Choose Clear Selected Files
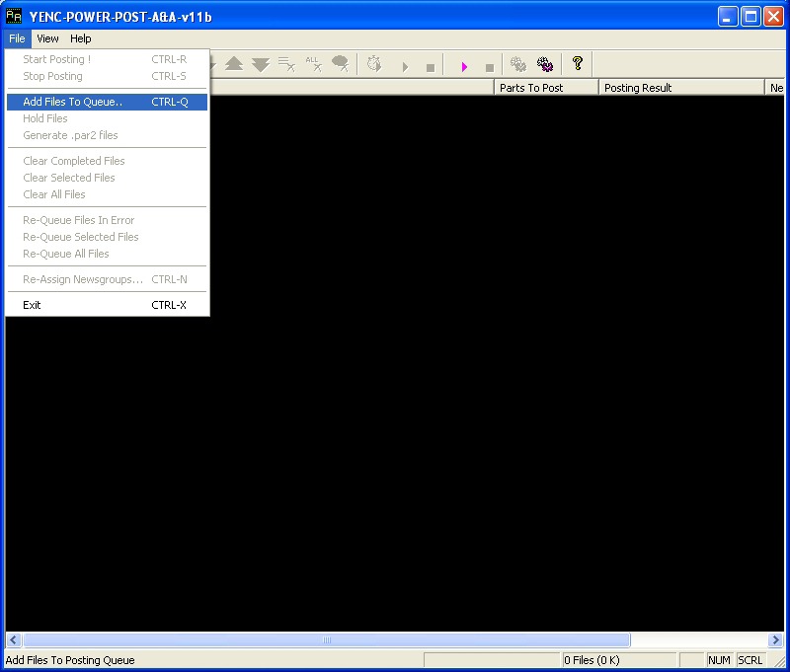The width and height of the screenshot is (790, 672). click(x=108, y=178)
